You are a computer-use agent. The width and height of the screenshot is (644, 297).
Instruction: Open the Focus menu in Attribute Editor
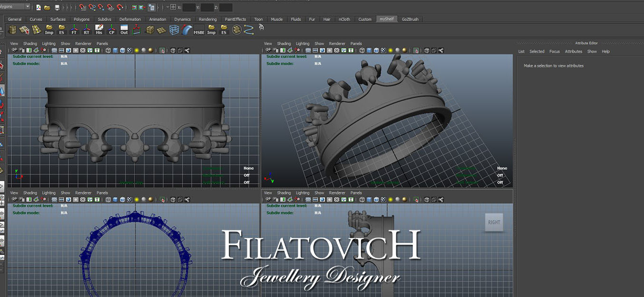pos(555,51)
